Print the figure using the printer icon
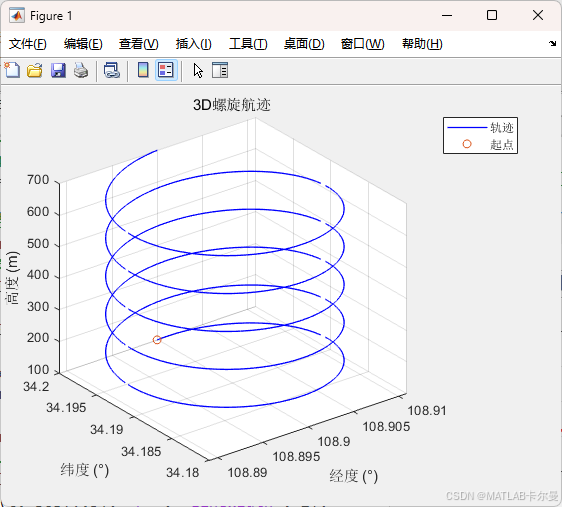Viewport: 562px width, 507px height. click(x=81, y=70)
